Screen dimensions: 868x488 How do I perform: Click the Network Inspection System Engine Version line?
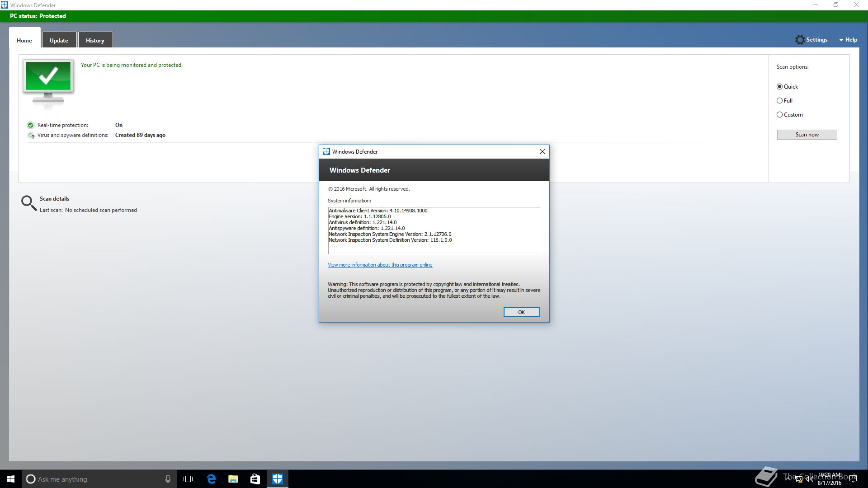point(390,234)
